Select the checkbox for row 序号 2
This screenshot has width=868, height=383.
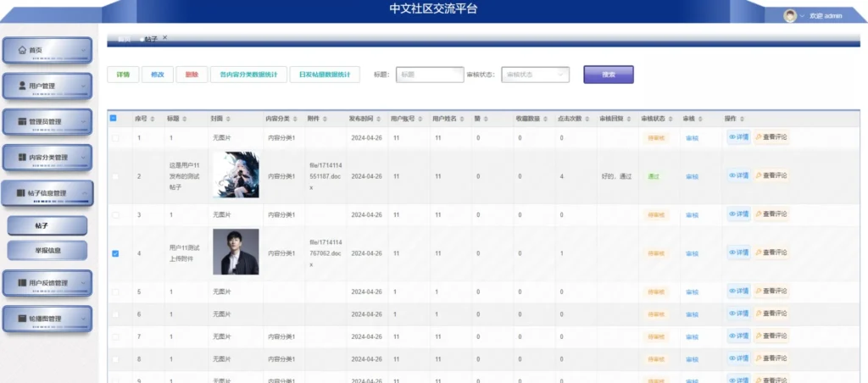pos(115,176)
